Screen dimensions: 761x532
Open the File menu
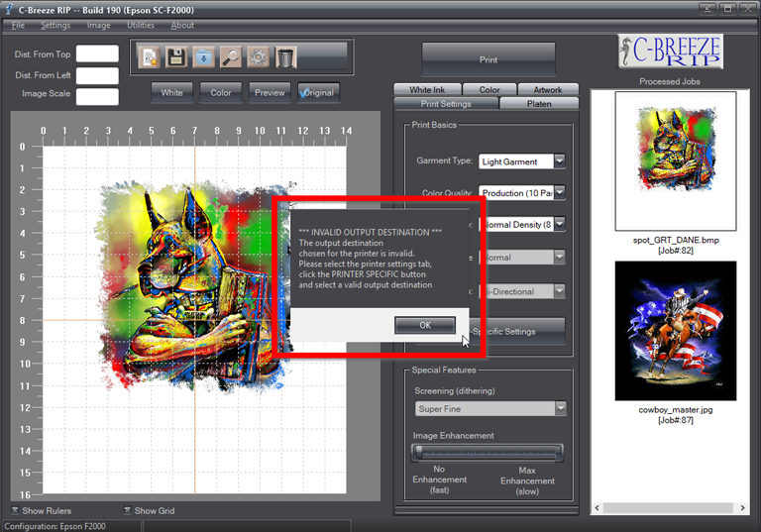point(18,25)
